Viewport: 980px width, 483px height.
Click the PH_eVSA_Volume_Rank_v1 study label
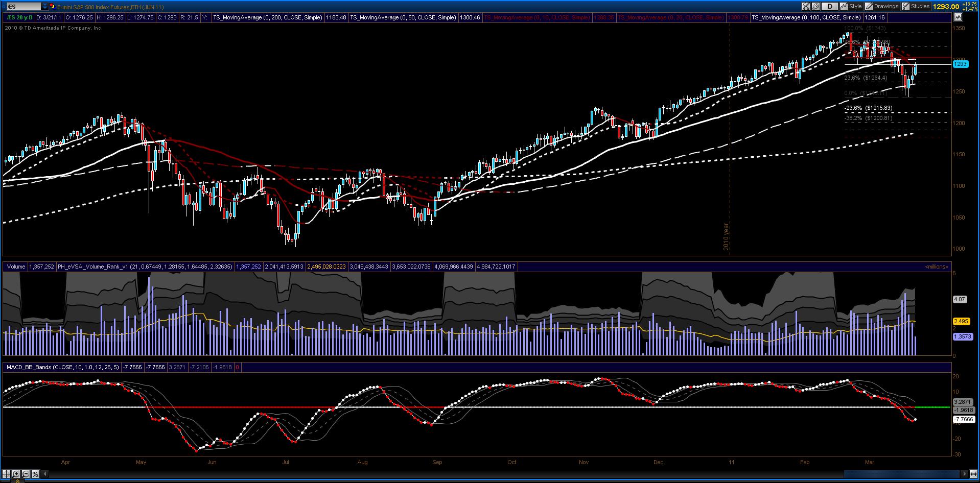click(145, 267)
